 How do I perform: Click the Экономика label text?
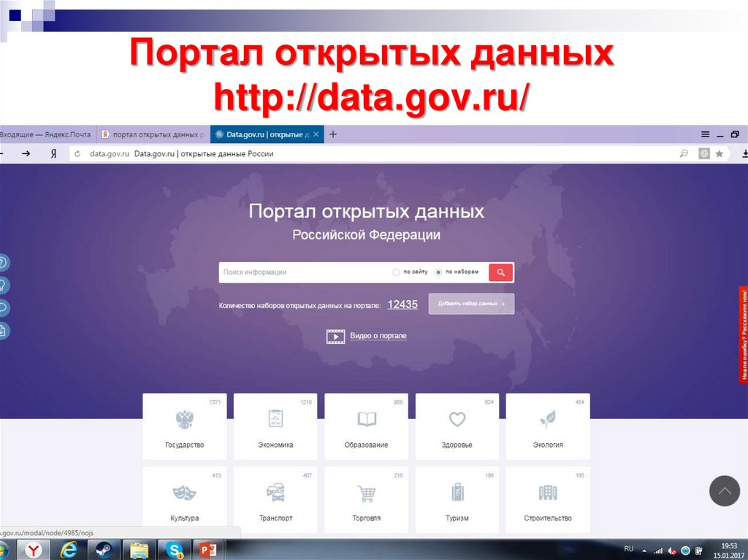click(x=275, y=445)
